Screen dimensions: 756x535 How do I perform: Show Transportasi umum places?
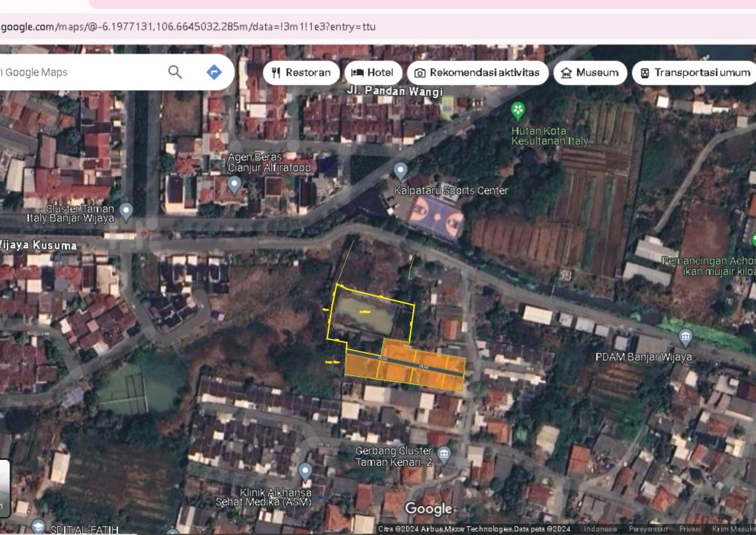coord(694,73)
